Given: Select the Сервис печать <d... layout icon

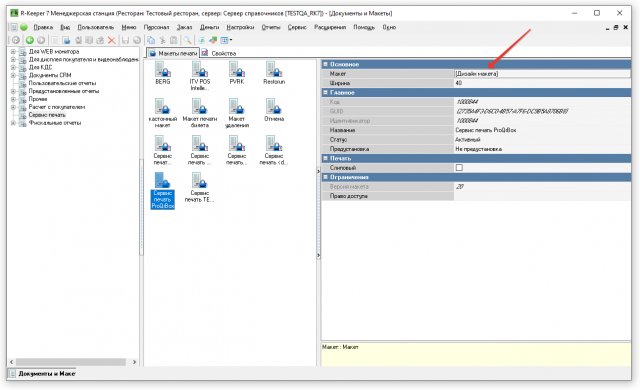Looking at the screenshot, I should click(x=274, y=150).
